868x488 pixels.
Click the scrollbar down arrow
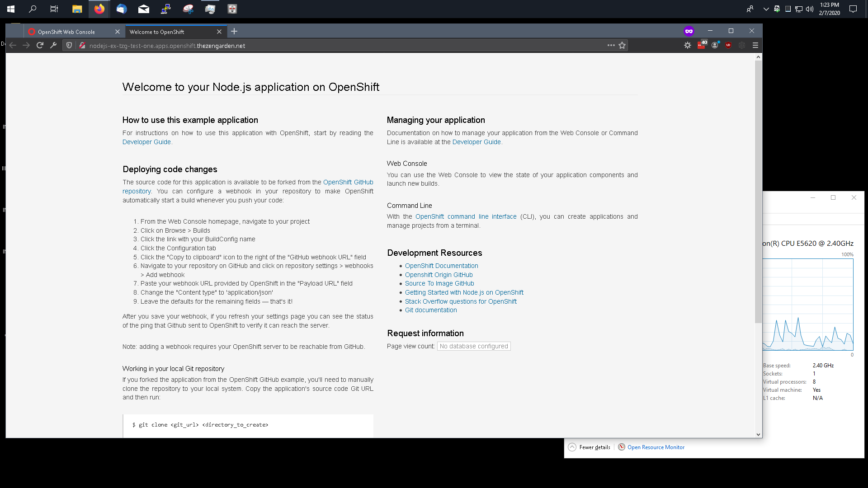point(758,434)
